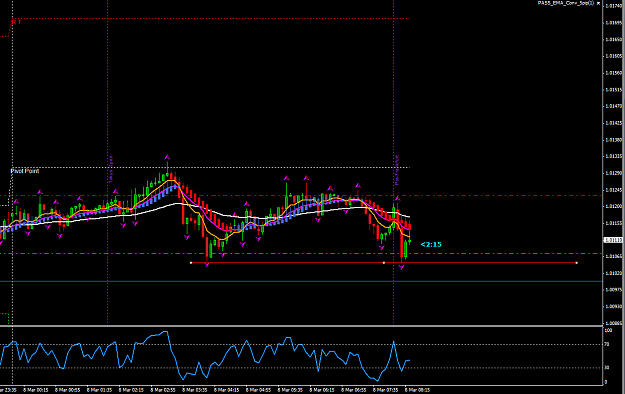The width and height of the screenshot is (625, 394).
Task: Select the green dash-dot horizontal level line
Action: pos(301,254)
